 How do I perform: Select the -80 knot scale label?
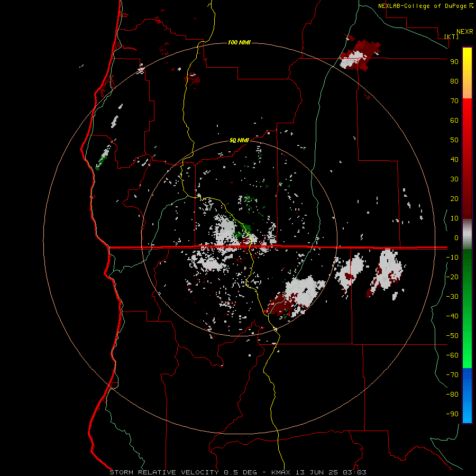click(452, 395)
